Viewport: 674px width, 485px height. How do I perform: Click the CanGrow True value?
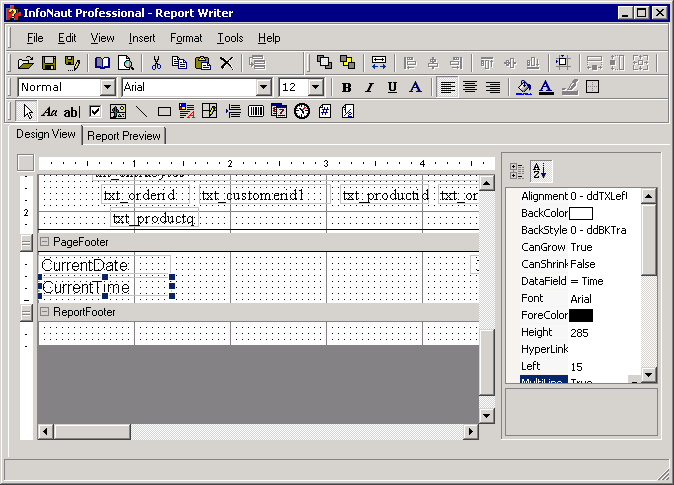(x=604, y=247)
